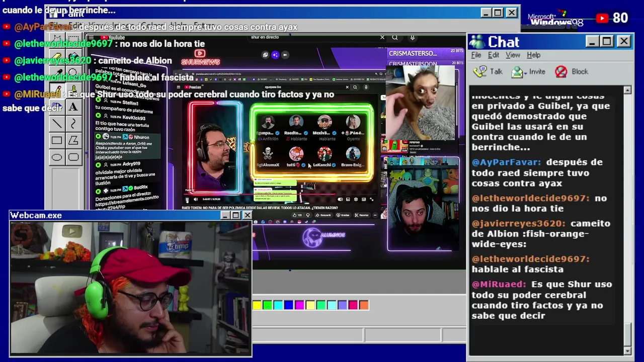Select the Text tool in Paint
The width and height of the screenshot is (644, 362).
coord(73,107)
